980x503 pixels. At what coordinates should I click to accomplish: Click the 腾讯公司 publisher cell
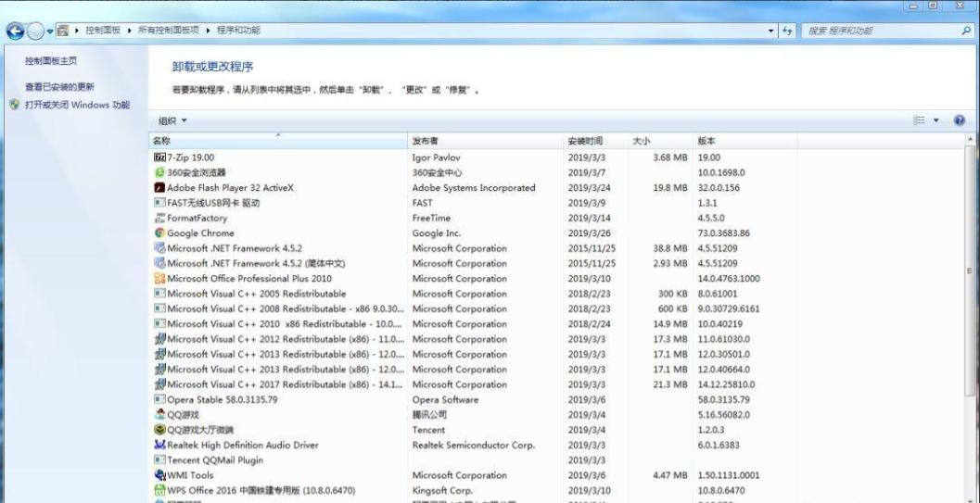point(429,415)
